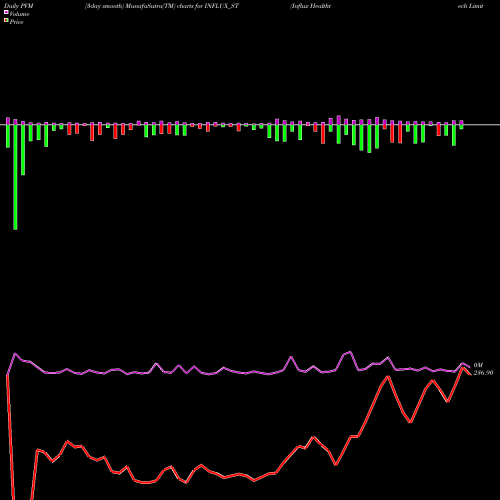Click the tallest green volume bar
Image resolution: width=500 pixels, height=500 pixels.
(15, 177)
